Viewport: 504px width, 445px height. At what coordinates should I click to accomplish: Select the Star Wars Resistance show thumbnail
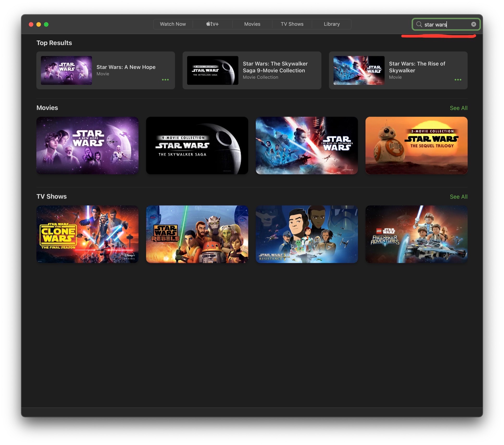pos(306,234)
